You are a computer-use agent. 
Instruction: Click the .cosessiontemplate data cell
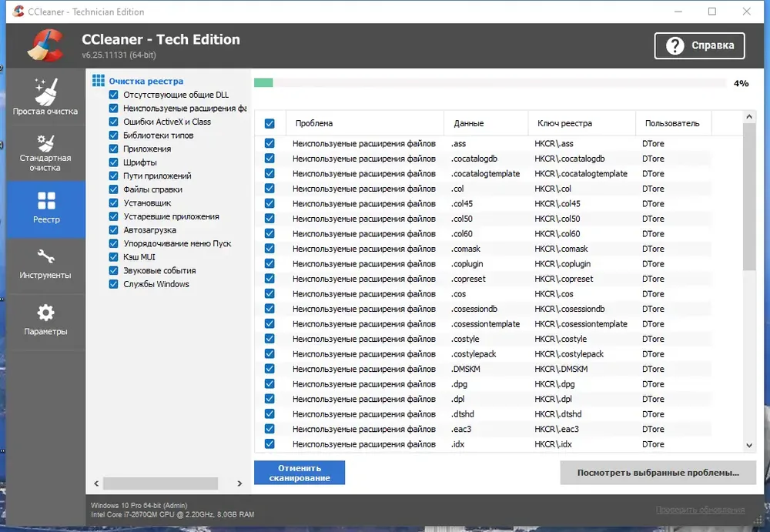(485, 323)
